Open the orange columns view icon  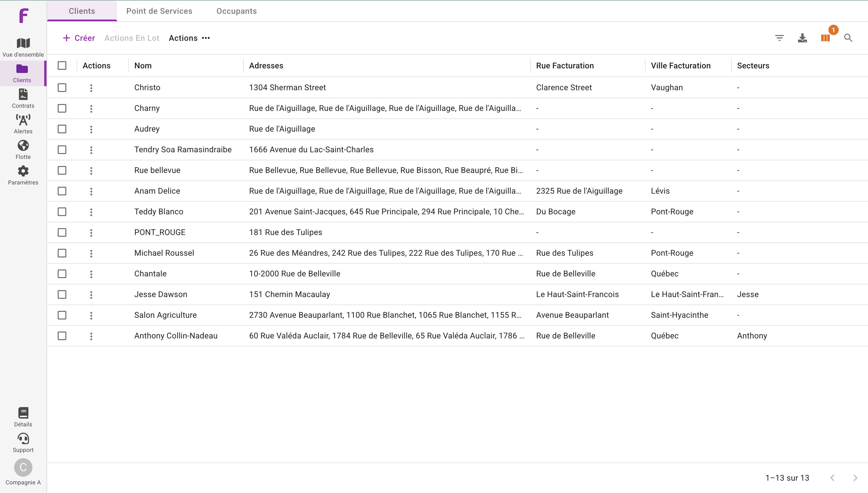[825, 38]
